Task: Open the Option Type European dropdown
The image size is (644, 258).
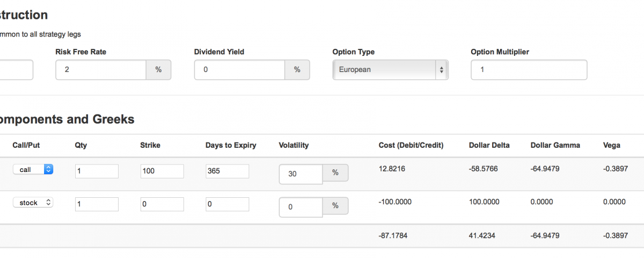Action: (x=390, y=70)
